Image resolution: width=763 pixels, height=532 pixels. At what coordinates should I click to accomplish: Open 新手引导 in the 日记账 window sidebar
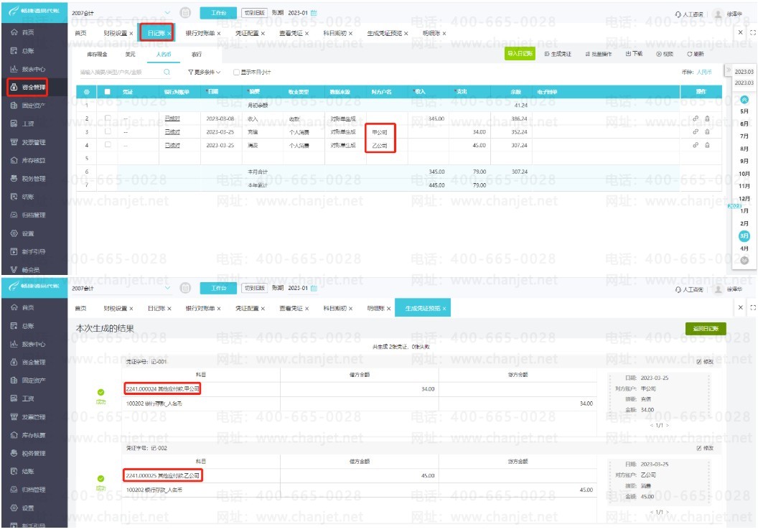28,252
